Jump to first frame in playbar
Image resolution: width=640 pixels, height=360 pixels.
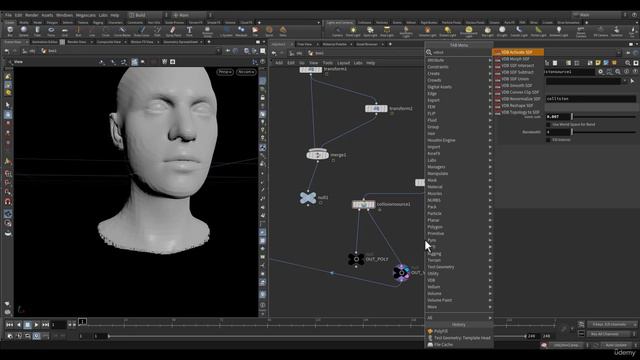click(9, 325)
